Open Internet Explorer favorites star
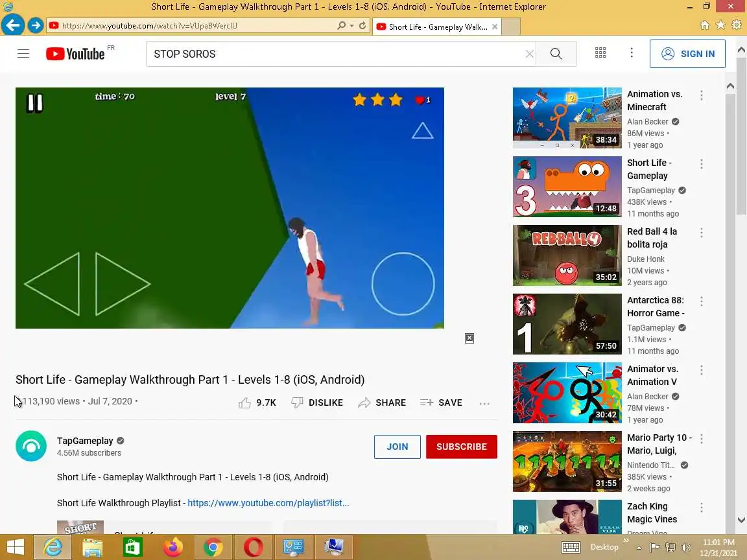This screenshot has height=560, width=747. pyautogui.click(x=720, y=25)
